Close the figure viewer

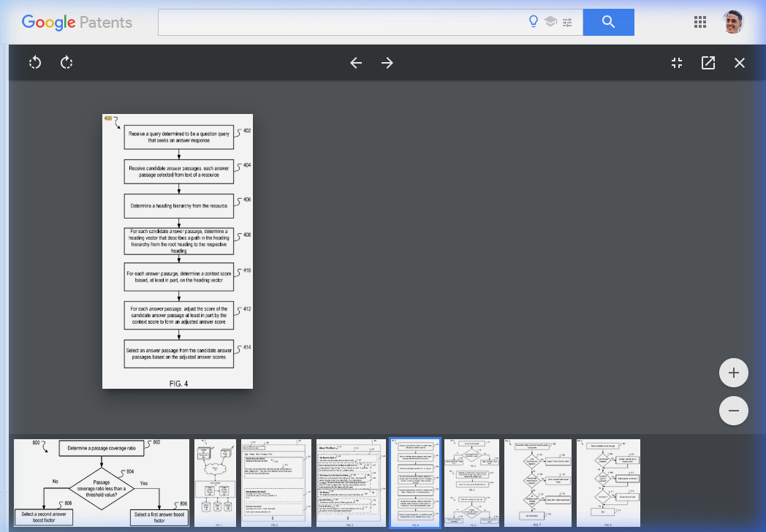pyautogui.click(x=740, y=63)
